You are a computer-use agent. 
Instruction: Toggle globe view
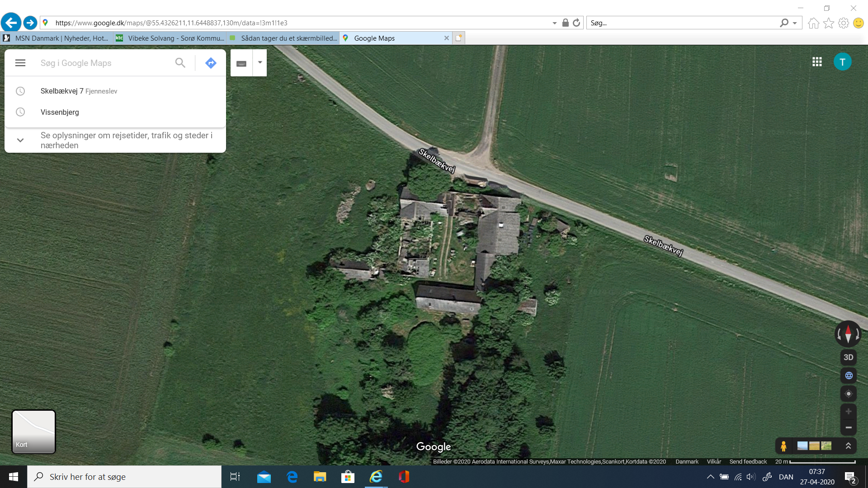[849, 375]
